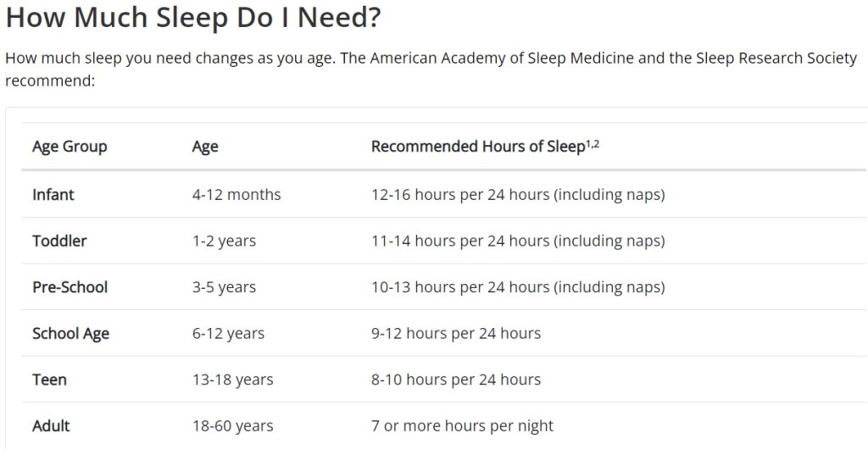The width and height of the screenshot is (868, 461).
Task: Click the "Age Group" column header
Action: click(x=70, y=147)
